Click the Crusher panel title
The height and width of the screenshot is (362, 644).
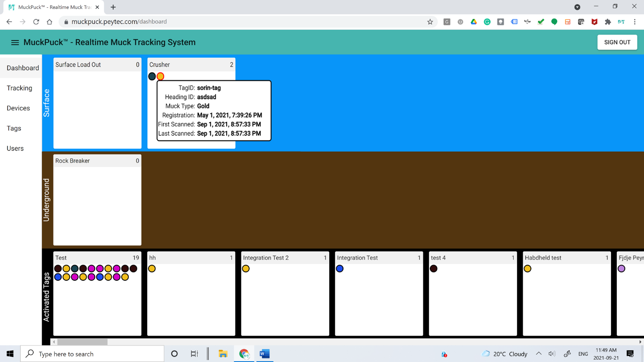click(x=160, y=65)
